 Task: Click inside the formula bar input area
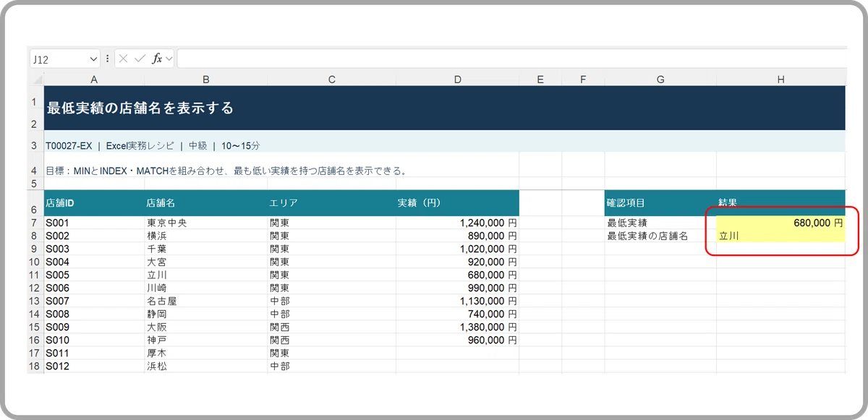click(x=511, y=59)
